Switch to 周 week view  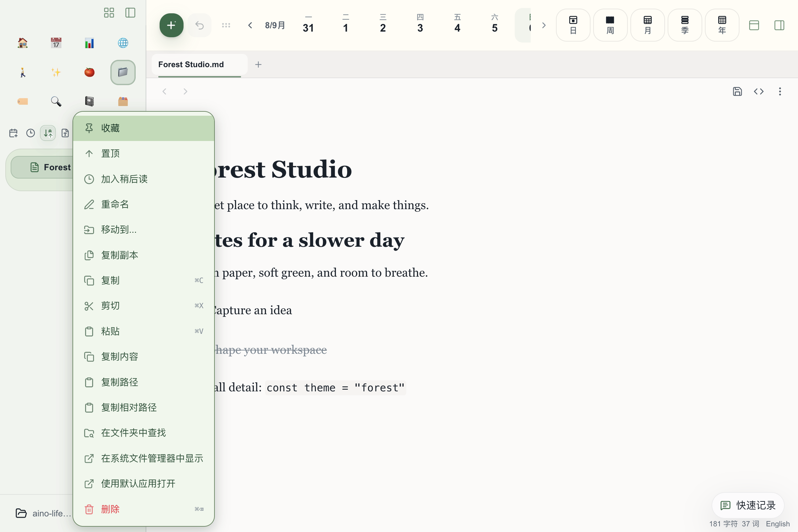pos(610,25)
